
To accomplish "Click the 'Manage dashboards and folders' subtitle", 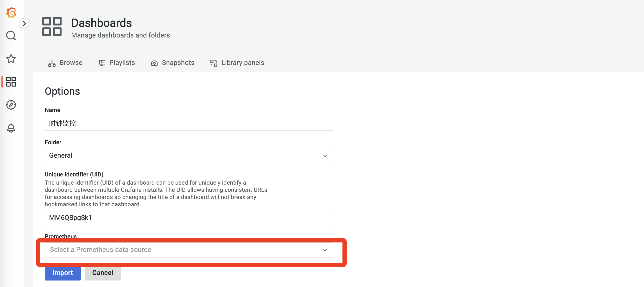I will coord(120,35).
